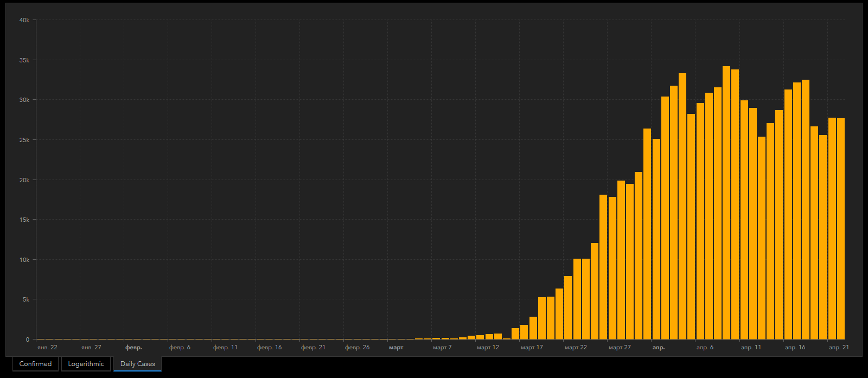
Task: Click the 'март 17' date label
Action: (x=532, y=347)
